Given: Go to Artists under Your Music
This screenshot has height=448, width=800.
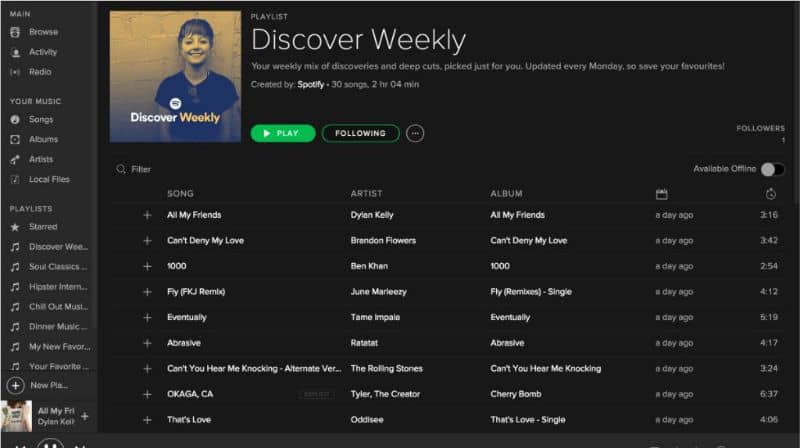Looking at the screenshot, I should 41,159.
